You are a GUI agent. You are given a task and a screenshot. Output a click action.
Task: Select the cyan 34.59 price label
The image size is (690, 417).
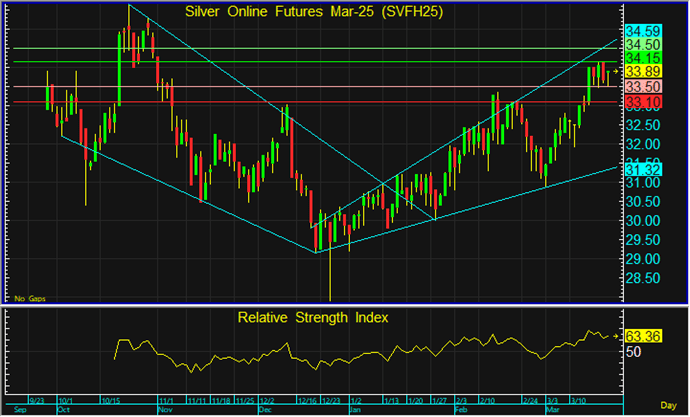(642, 32)
